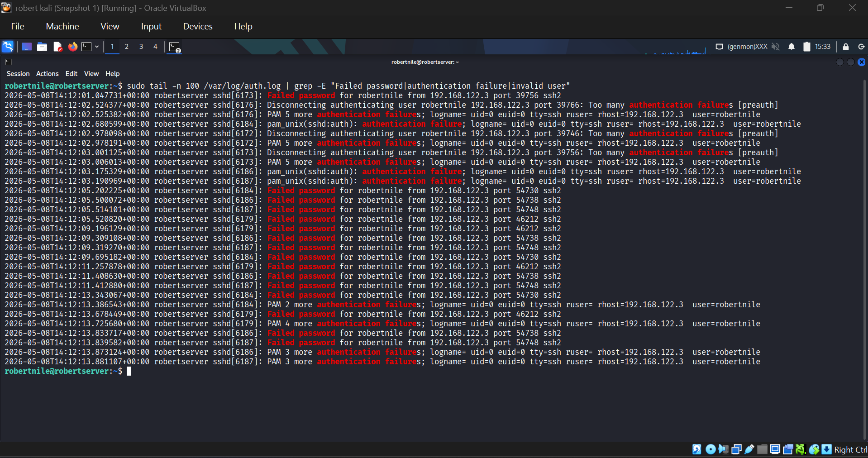Click the VirtualBox hard disk activity indicator
868x458 pixels.
point(697,449)
